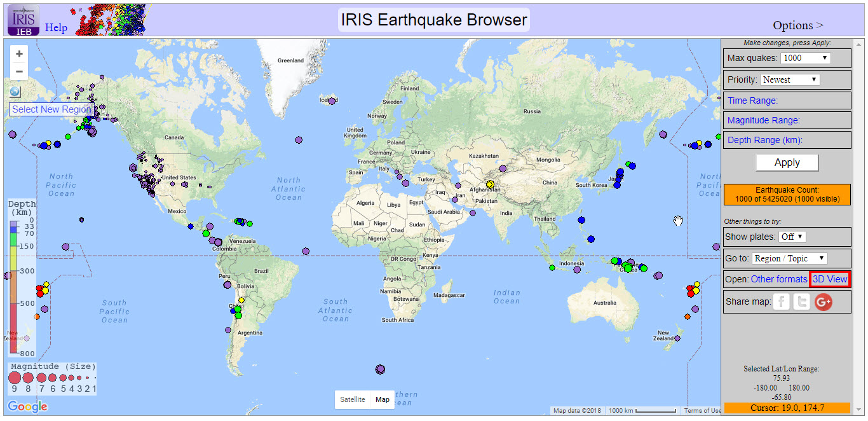Switch to the Map view tab
The height and width of the screenshot is (421, 868).
point(383,399)
